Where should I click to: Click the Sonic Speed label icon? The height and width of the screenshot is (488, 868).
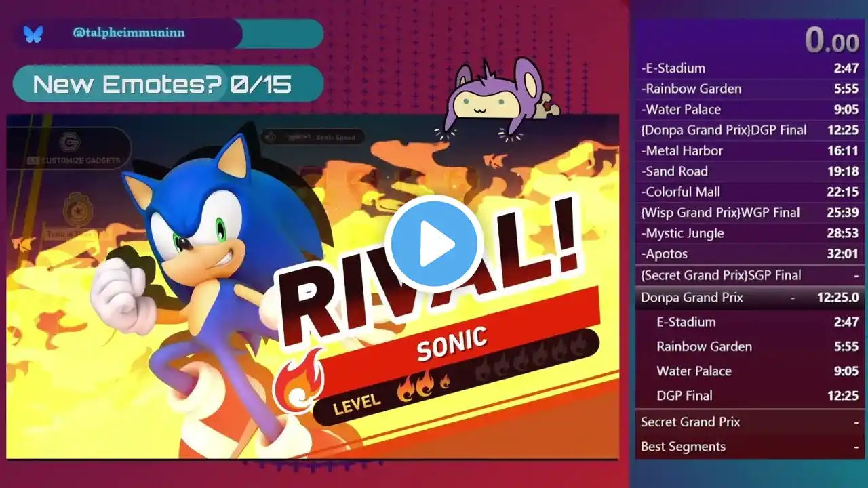(x=271, y=137)
